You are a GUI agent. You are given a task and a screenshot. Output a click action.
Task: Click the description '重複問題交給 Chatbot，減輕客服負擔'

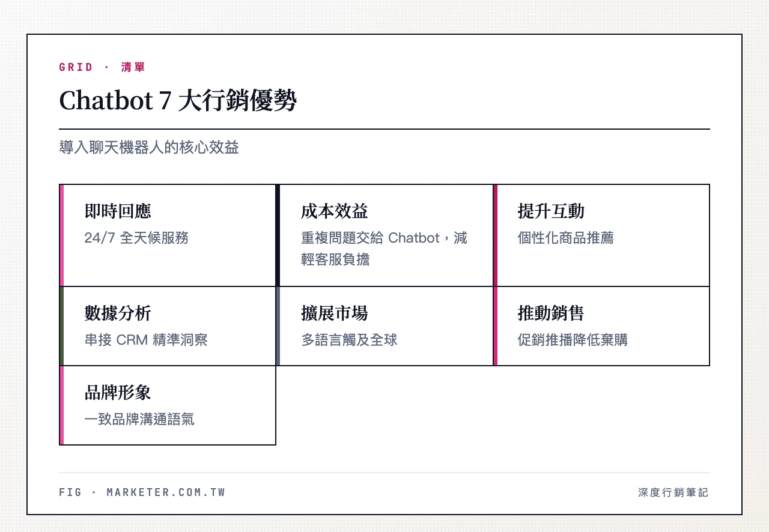384,249
